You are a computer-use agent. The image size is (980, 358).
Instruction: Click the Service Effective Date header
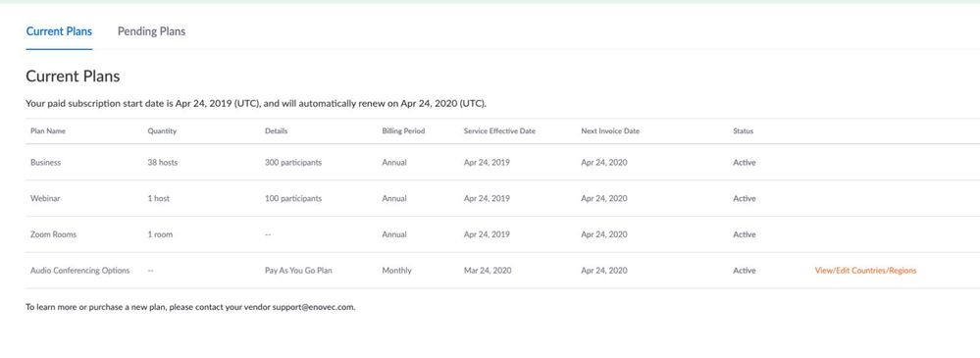[x=499, y=131]
